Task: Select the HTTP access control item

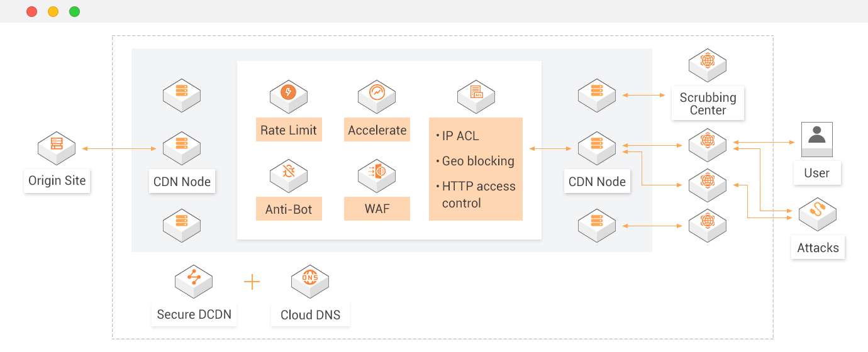Action: pos(475,194)
